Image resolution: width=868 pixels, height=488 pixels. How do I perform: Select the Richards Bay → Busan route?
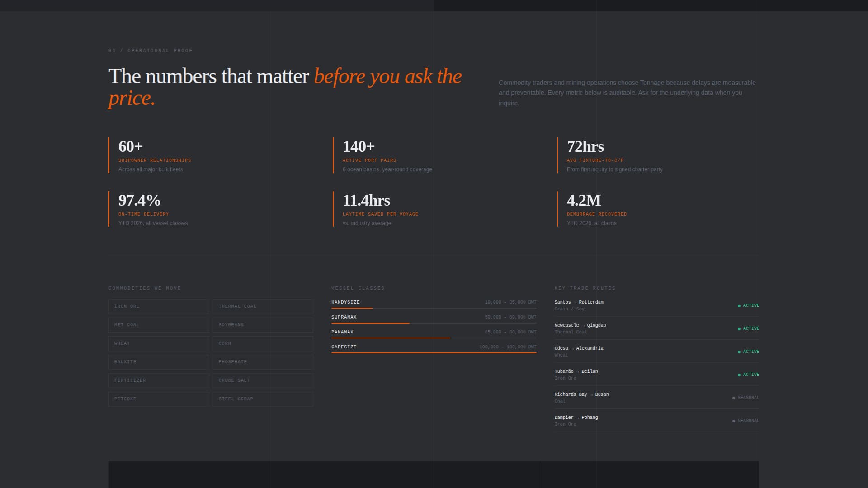coord(657,398)
